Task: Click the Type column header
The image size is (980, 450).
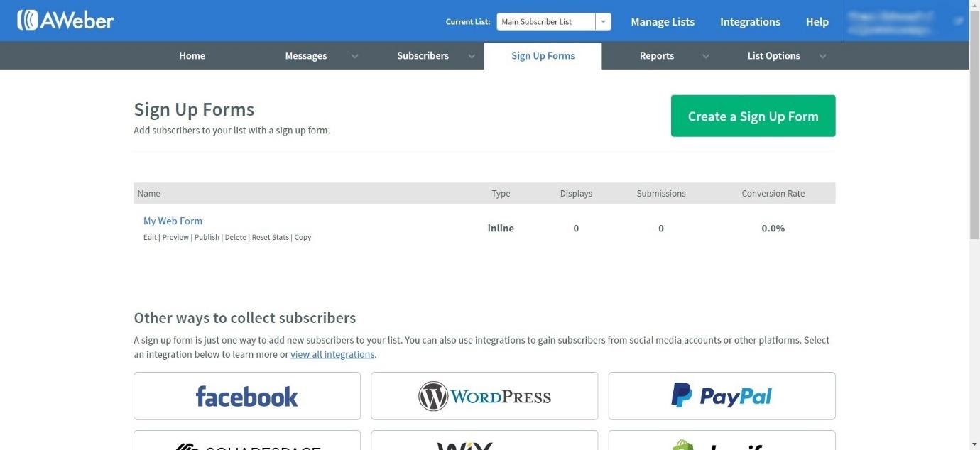Action: coord(501,193)
